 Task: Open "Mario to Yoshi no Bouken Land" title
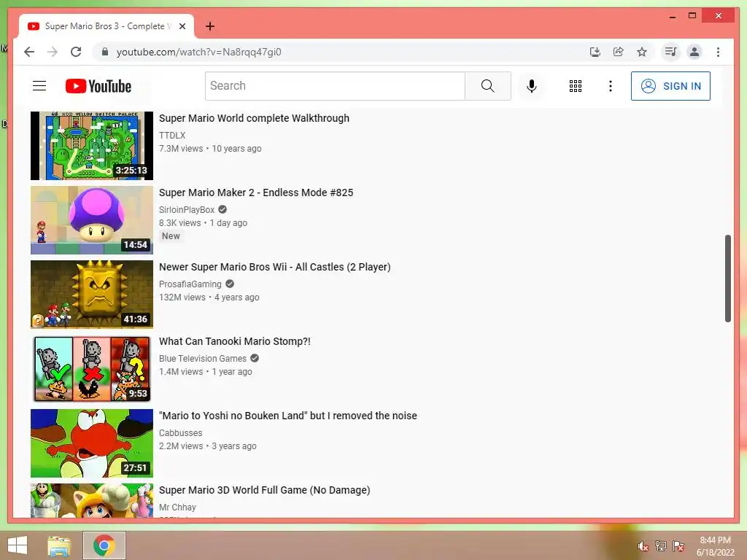pyautogui.click(x=287, y=415)
